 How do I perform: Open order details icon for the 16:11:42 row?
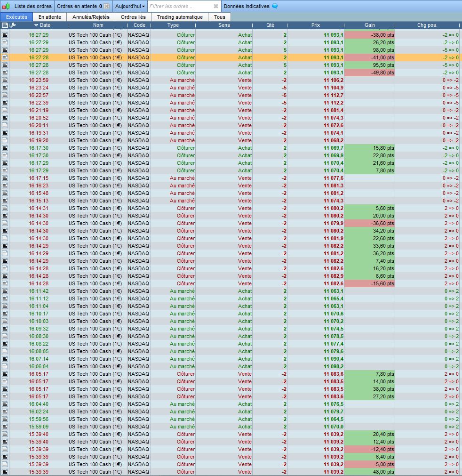click(x=5, y=291)
